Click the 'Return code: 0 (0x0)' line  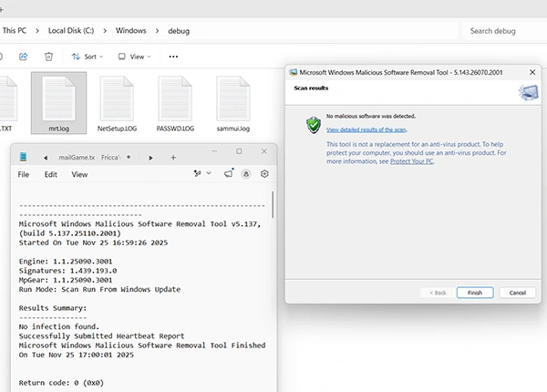click(61, 383)
